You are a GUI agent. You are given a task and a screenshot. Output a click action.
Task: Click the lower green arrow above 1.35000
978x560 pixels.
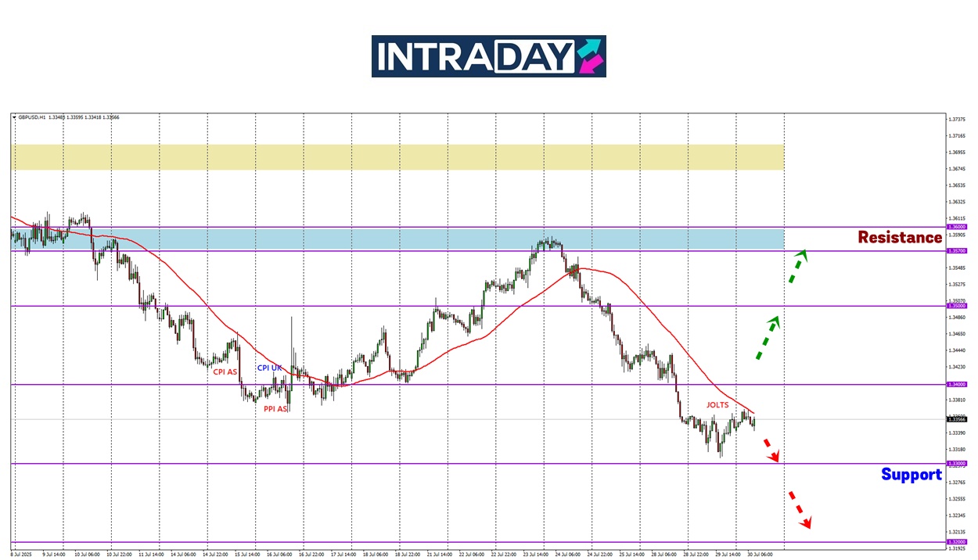[x=767, y=337]
